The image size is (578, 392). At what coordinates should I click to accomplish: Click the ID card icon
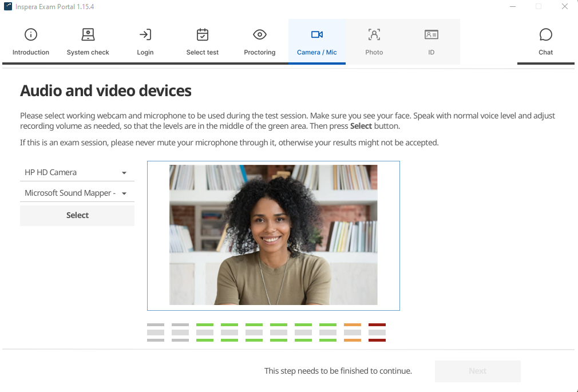tap(431, 35)
